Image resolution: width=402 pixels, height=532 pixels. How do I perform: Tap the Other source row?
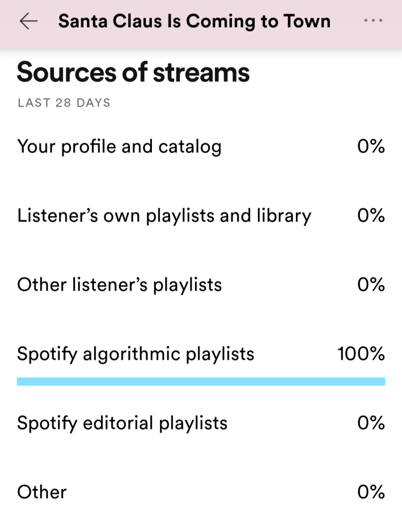pyautogui.click(x=42, y=492)
